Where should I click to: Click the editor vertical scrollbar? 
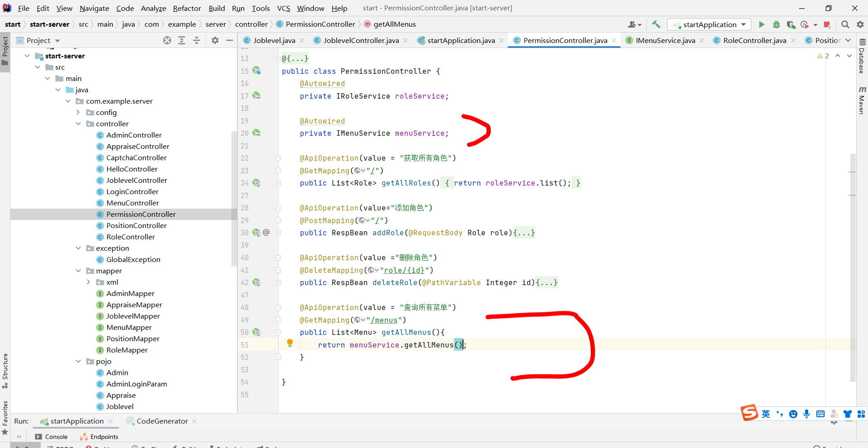(x=853, y=267)
